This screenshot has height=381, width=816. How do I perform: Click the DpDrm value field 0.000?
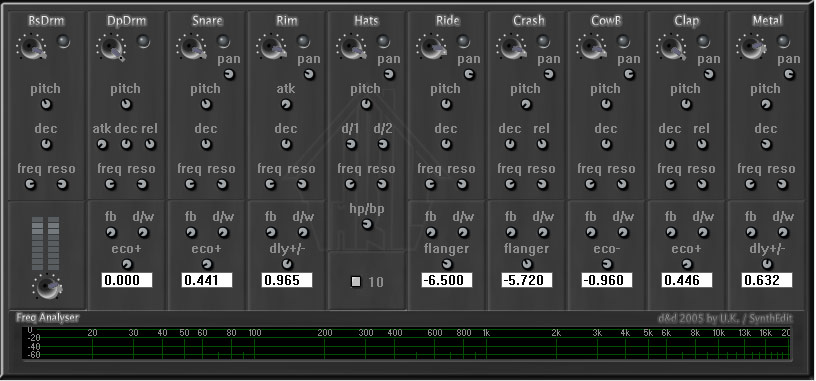(127, 281)
